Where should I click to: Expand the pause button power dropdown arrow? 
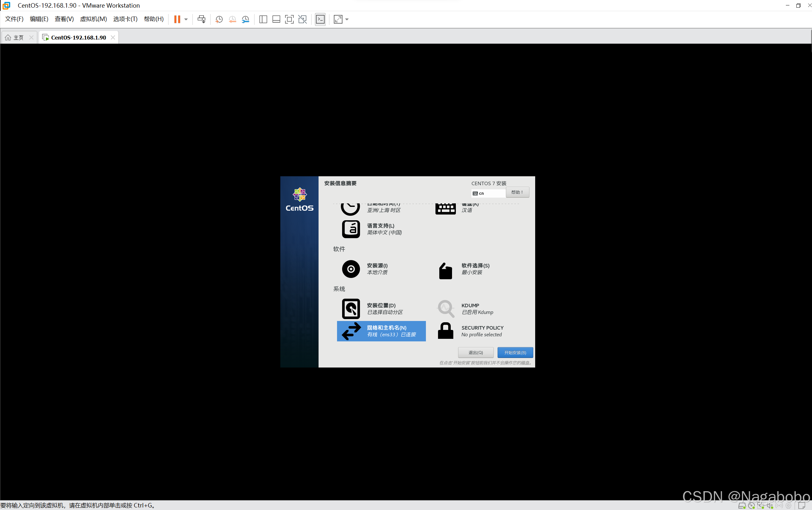[186, 19]
